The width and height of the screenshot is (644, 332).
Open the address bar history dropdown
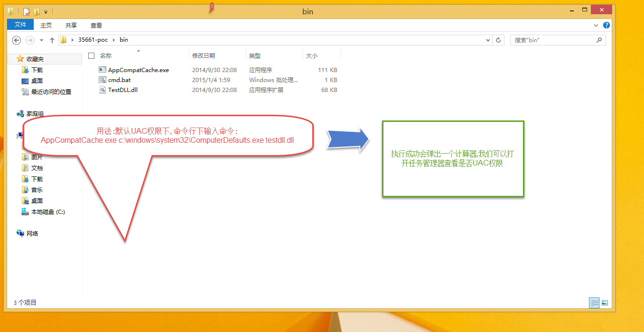pyautogui.click(x=489, y=40)
